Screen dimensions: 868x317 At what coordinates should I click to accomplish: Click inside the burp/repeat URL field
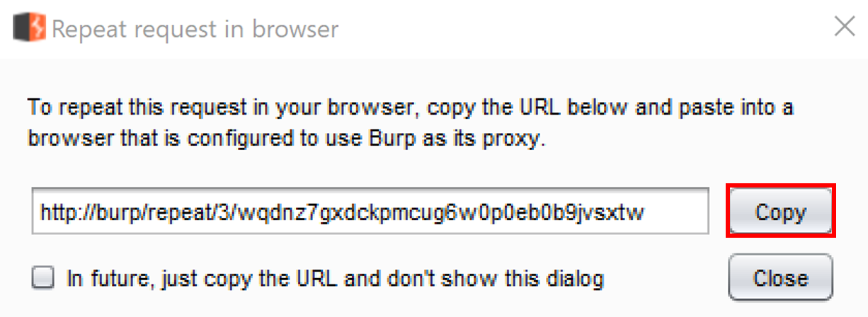pos(370,211)
